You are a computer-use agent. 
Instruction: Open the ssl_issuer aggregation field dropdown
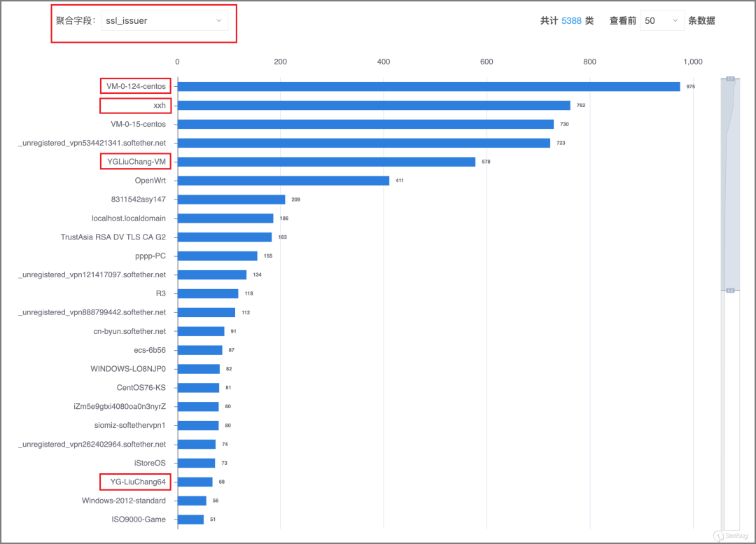coord(164,21)
